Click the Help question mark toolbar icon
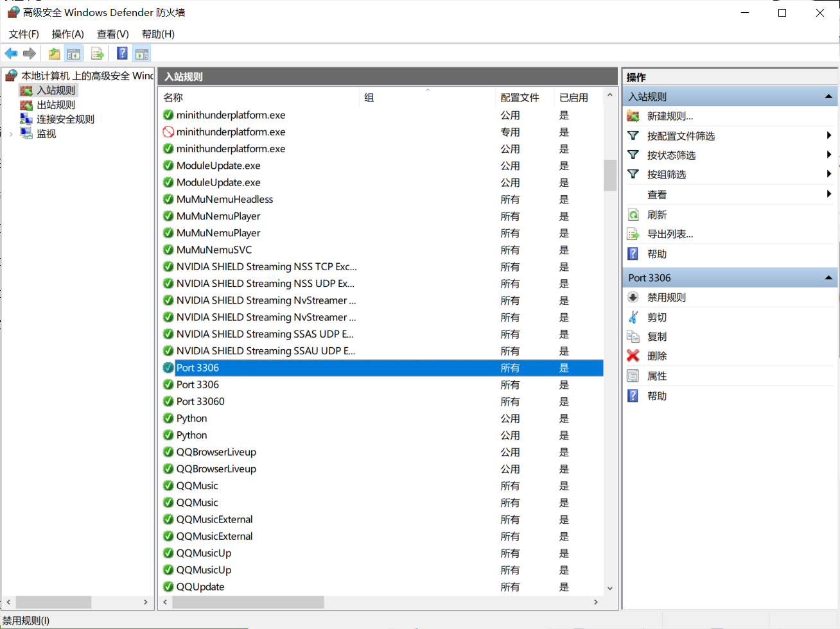Screen dimensions: 840x629 point(121,53)
